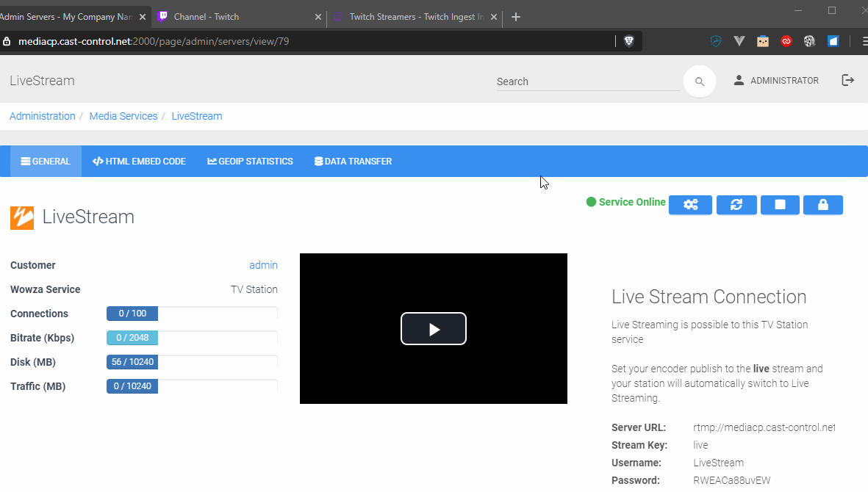This screenshot has width=868, height=492.
Task: Click the TV Station Wowza Service value
Action: [254, 289]
